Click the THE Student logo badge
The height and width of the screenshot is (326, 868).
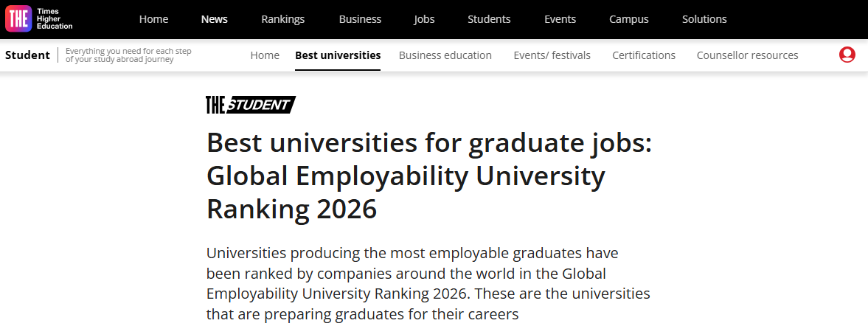pos(251,105)
